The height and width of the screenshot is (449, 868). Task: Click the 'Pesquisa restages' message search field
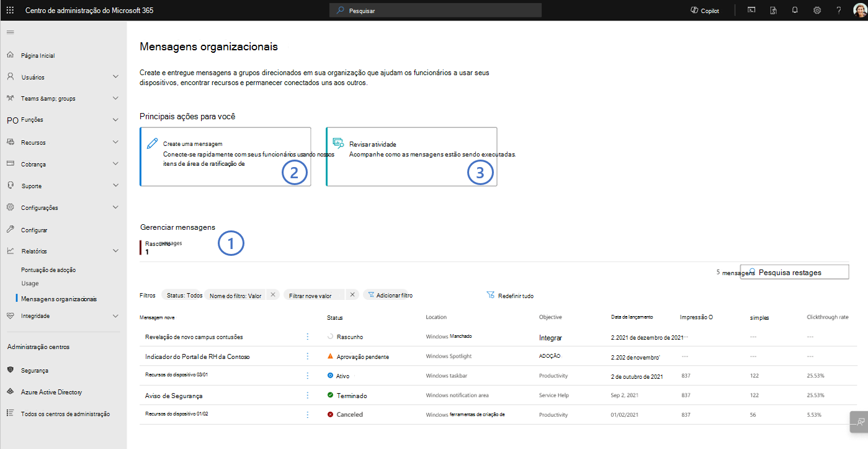pyautogui.click(x=794, y=272)
